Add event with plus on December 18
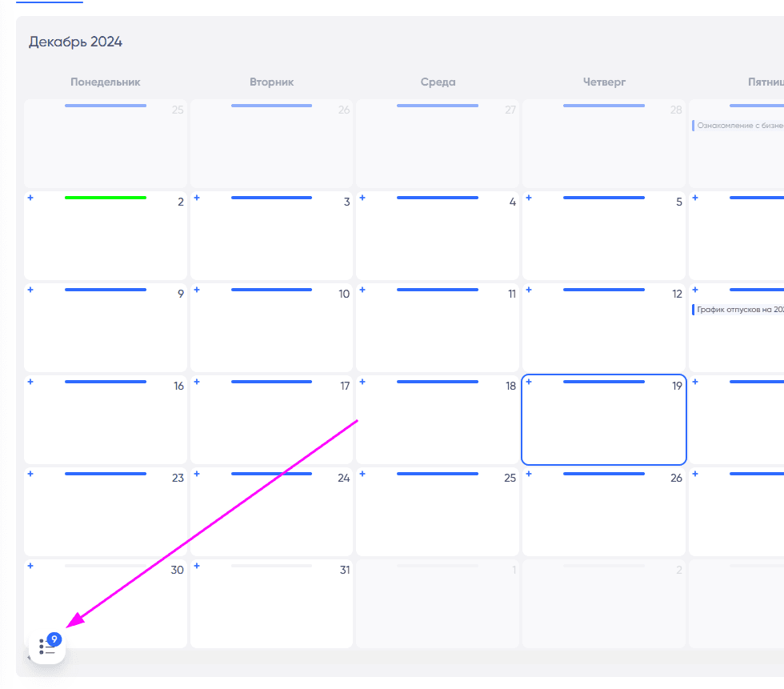 click(x=362, y=382)
